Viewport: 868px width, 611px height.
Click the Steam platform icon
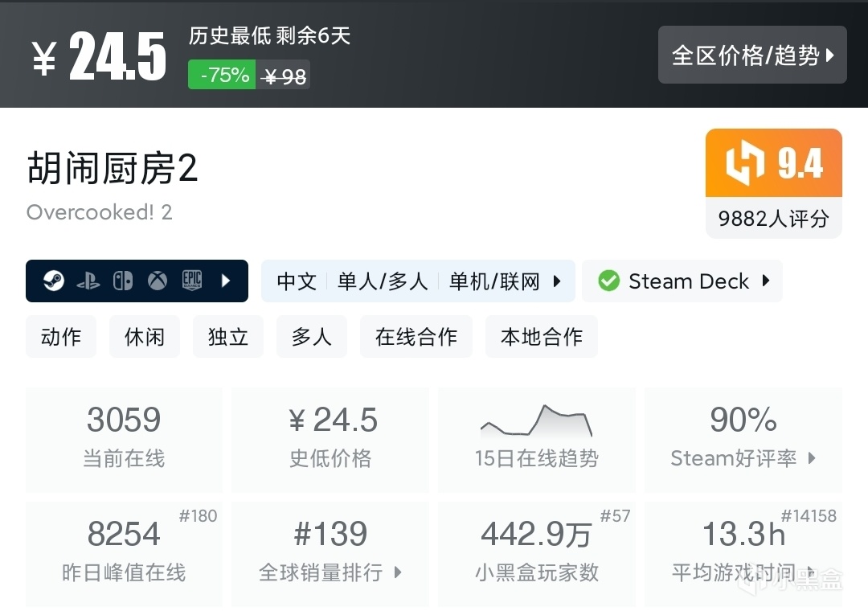54,281
